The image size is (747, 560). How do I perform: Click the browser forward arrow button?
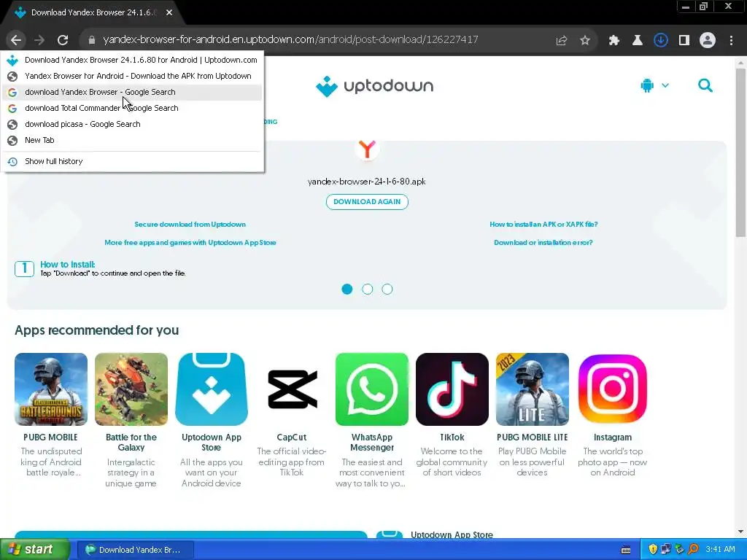pyautogui.click(x=39, y=40)
